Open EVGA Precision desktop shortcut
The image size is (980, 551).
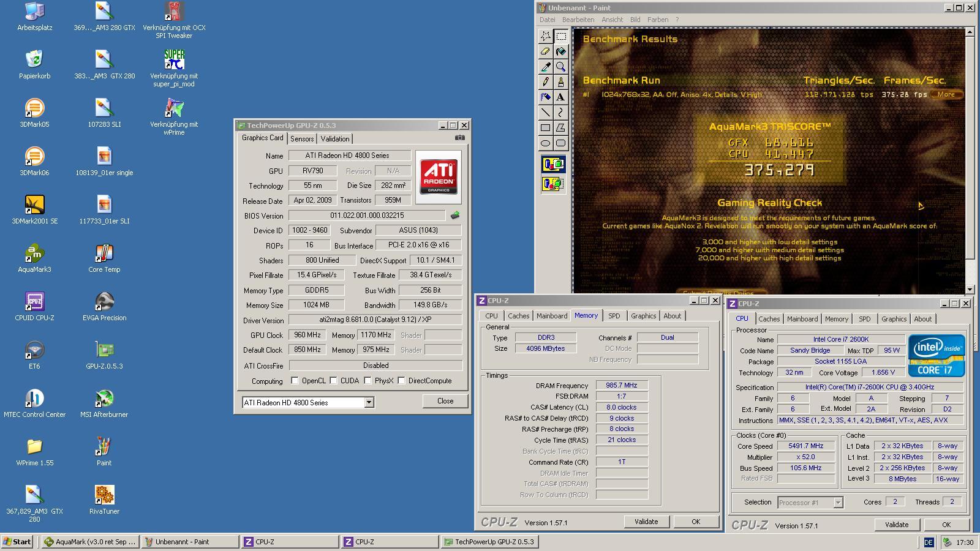tap(104, 306)
